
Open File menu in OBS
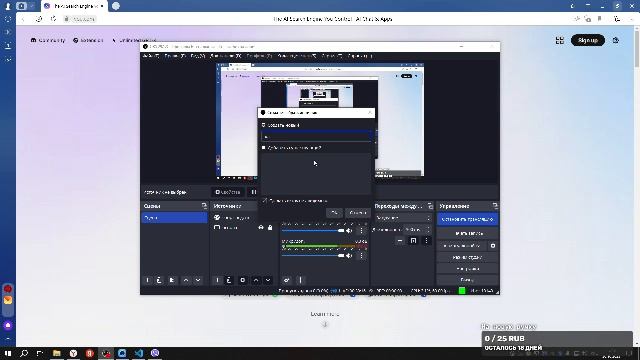pyautogui.click(x=151, y=56)
